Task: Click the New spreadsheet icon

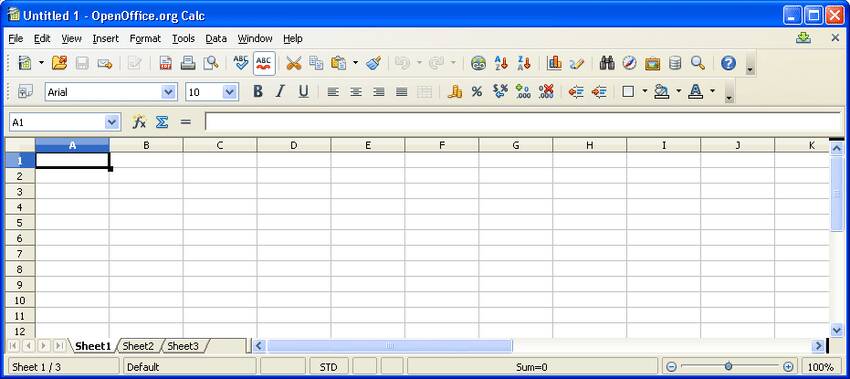Action: point(25,63)
